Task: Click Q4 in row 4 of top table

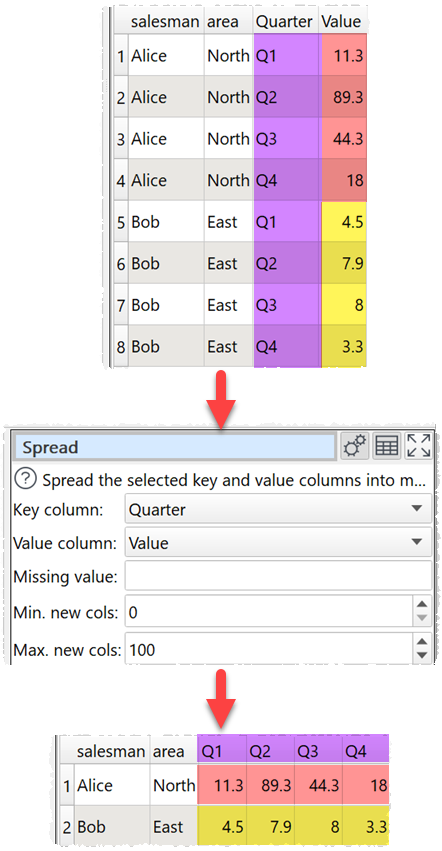Action: (x=287, y=180)
